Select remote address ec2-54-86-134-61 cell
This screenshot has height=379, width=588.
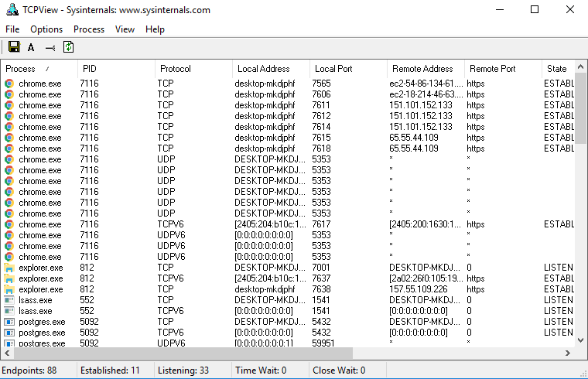click(x=426, y=84)
